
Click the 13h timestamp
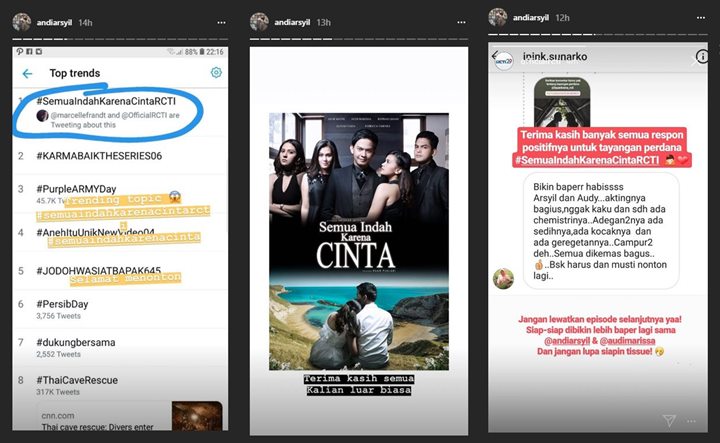[324, 22]
